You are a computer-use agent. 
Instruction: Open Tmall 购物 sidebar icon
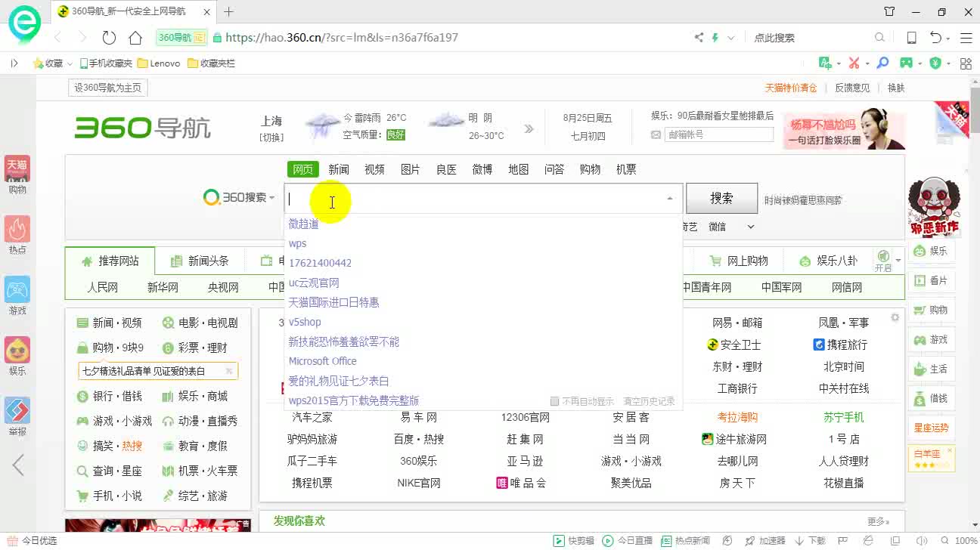17,175
